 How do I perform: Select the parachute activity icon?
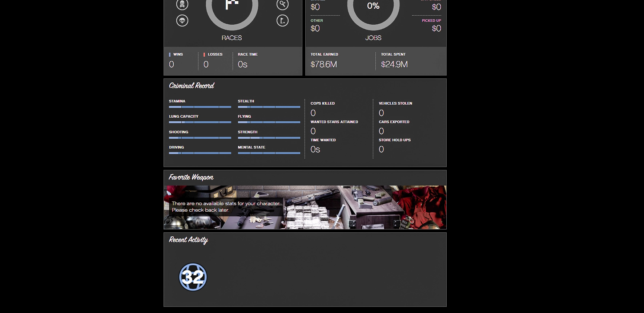pyautogui.click(x=182, y=20)
